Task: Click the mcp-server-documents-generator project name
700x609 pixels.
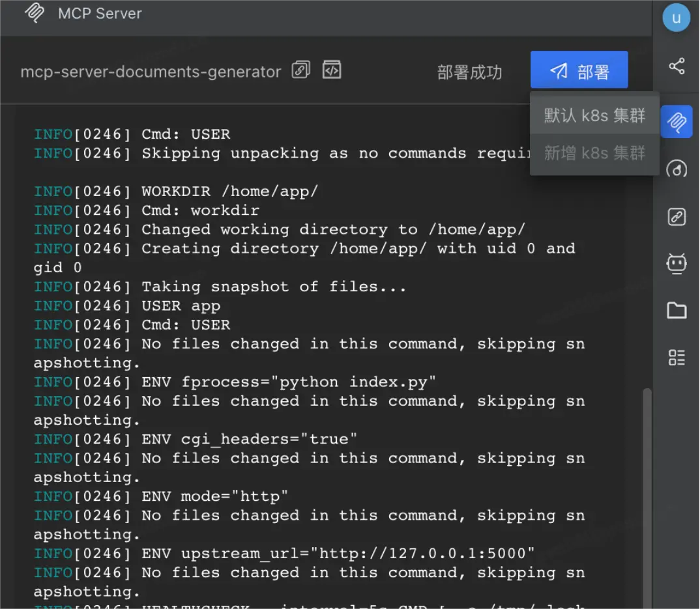Action: [x=151, y=72]
